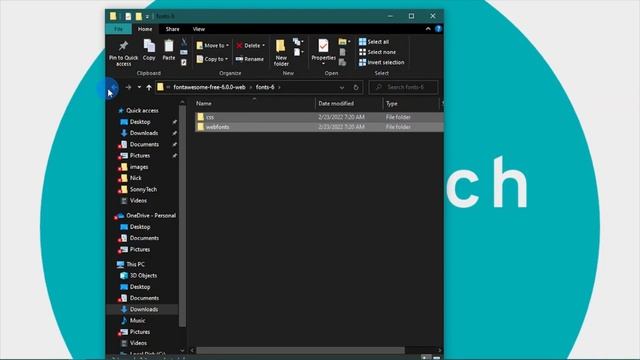The image size is (640, 360).
Task: Collapse the ribbon with the caret
Action: coord(428,29)
